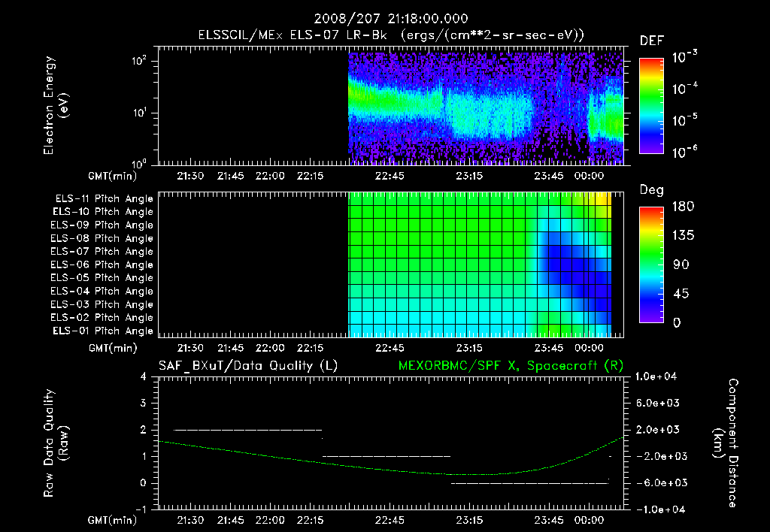This screenshot has width=770, height=532.
Task: Click the plot title timestamp 2008/207 21:18:00.000
Action: [x=391, y=19]
